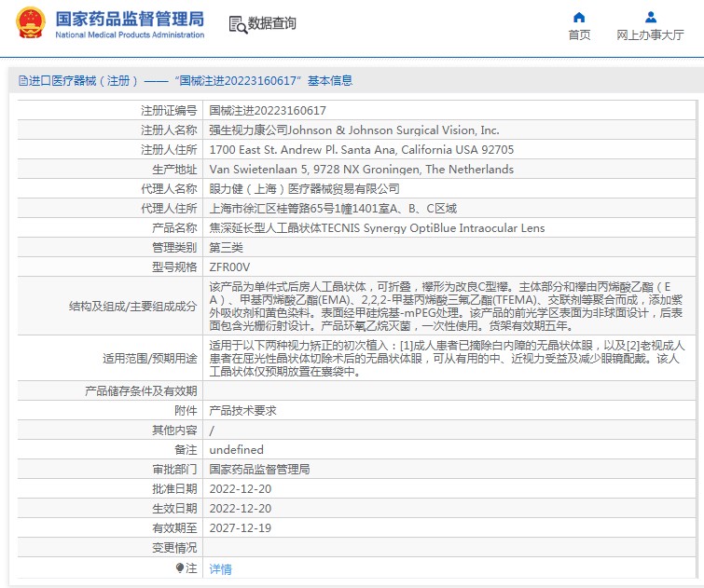Image resolution: width=704 pixels, height=588 pixels.
Task: Click the 代理人住所 row label
Action: 169,208
